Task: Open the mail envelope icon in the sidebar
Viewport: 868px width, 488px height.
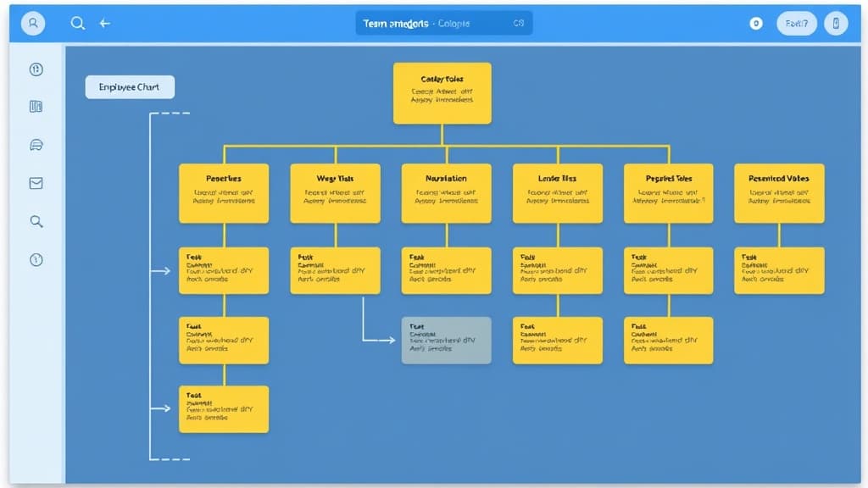Action: tap(36, 183)
